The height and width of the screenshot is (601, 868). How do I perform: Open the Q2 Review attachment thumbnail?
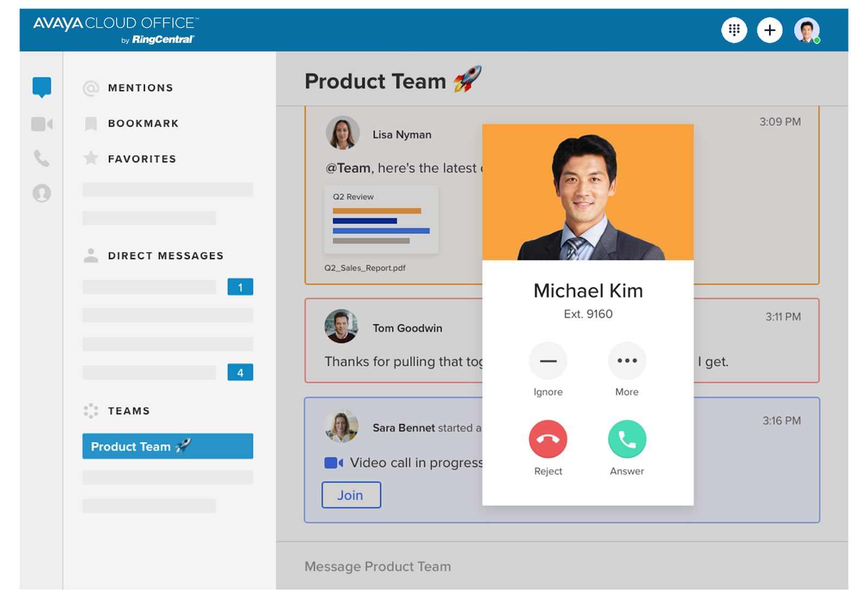point(381,220)
